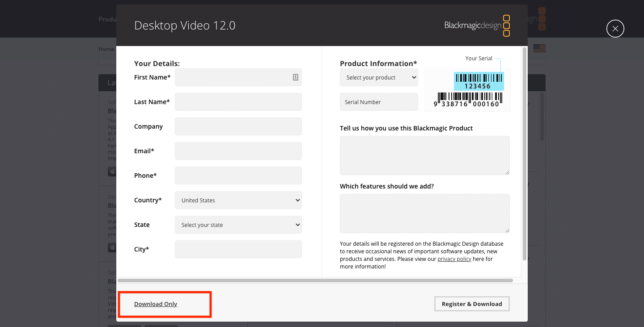Viewport: 644px width, 327px height.
Task: Click the Register & Download button
Action: 472,304
